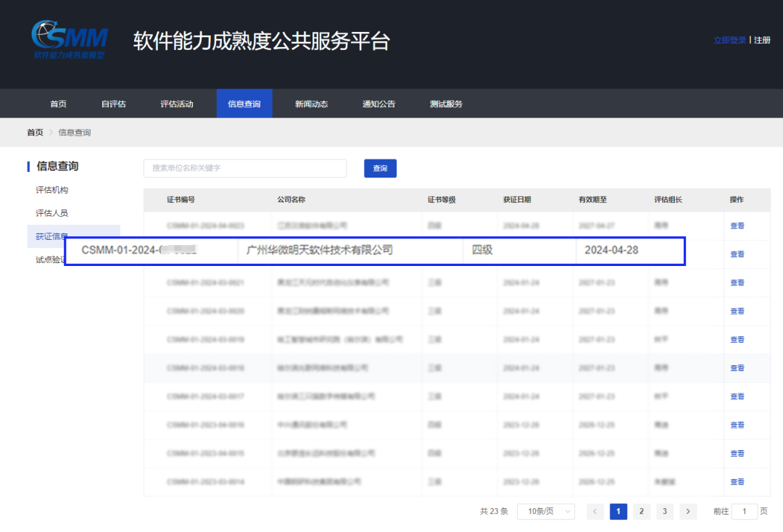Click the 信息查询 sidebar heading

click(57, 166)
